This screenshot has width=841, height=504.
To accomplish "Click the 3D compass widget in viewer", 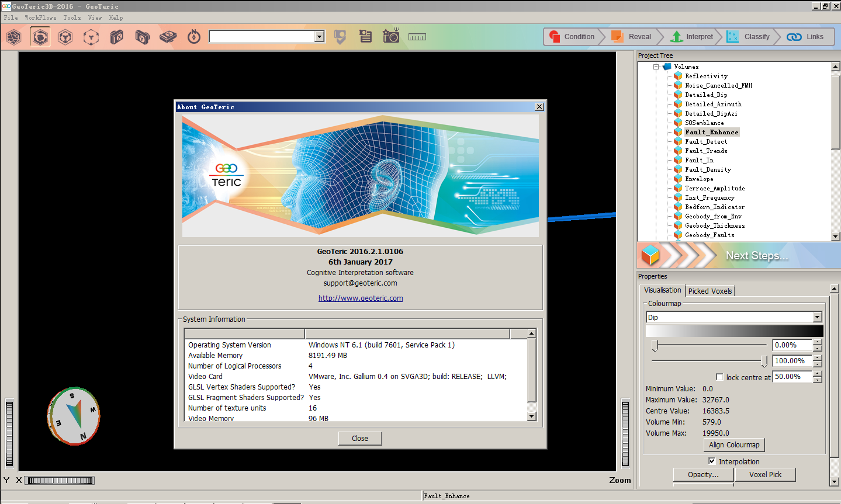I will (x=74, y=416).
